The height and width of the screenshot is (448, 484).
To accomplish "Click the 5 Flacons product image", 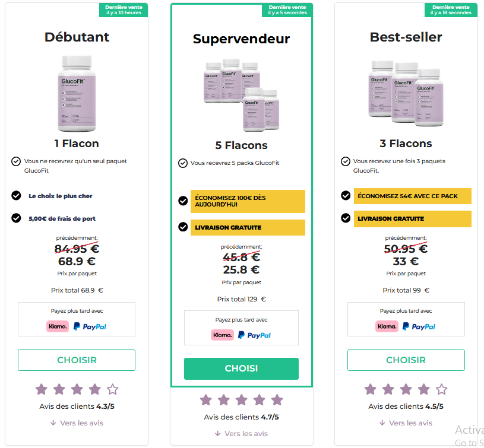I will pyautogui.click(x=241, y=96).
